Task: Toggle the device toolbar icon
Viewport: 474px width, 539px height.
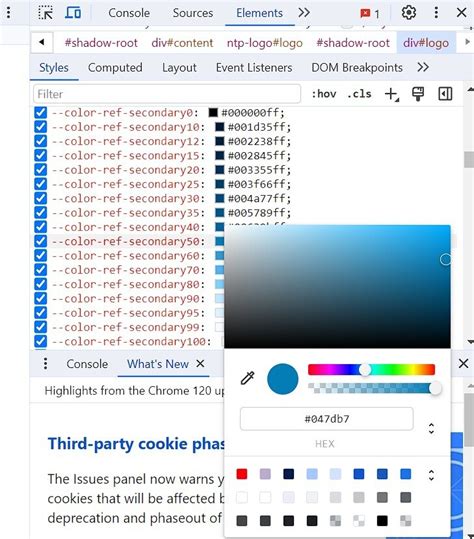Action: 73,13
